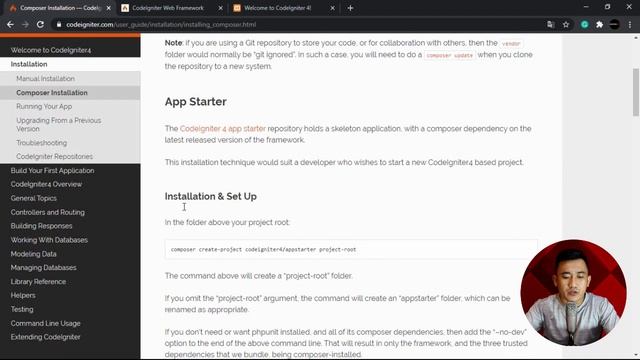Open Modeling Data section
The image size is (640, 360).
(33, 254)
